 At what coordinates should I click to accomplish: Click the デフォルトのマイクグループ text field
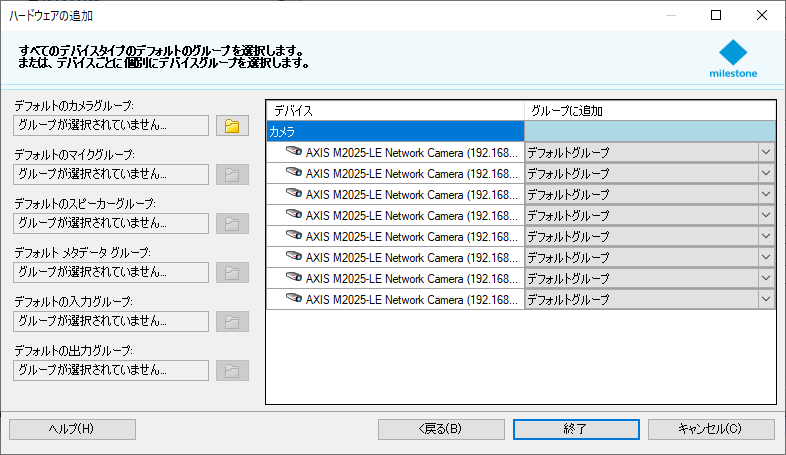click(x=111, y=174)
